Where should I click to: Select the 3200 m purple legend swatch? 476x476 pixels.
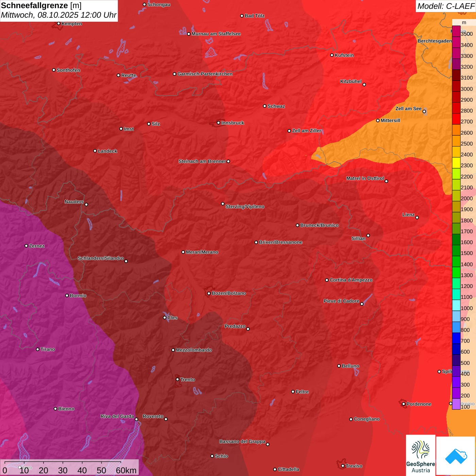(456, 64)
